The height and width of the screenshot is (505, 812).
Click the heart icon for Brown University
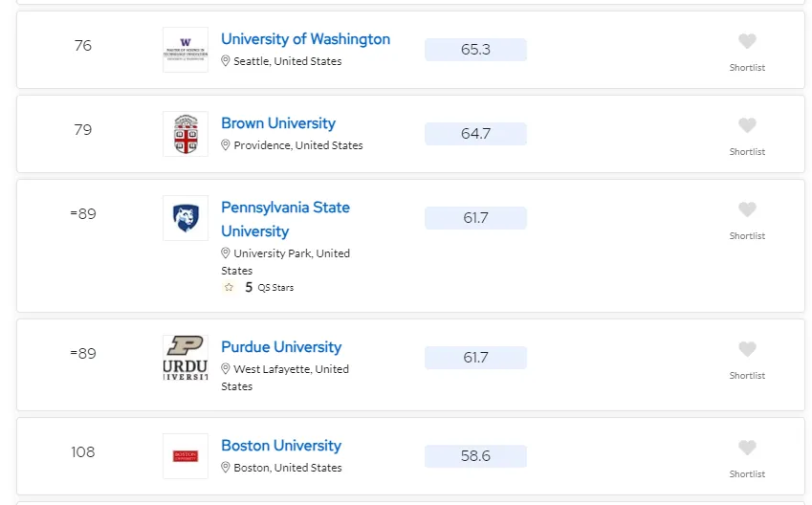pos(747,125)
